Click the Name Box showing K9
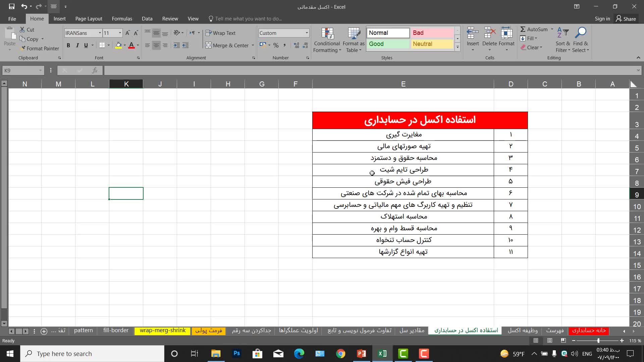Screen dimensions: 644x362 point(20,70)
